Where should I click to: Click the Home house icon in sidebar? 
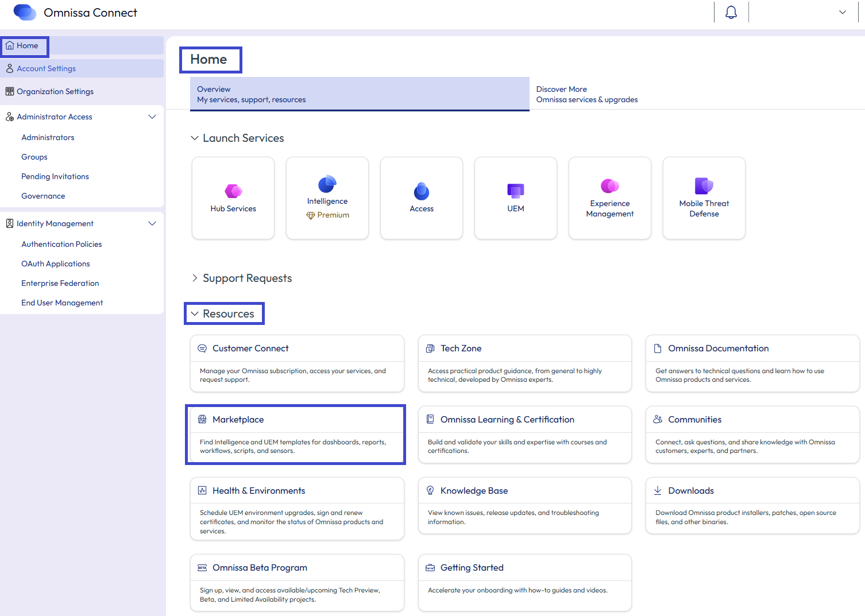pos(10,45)
